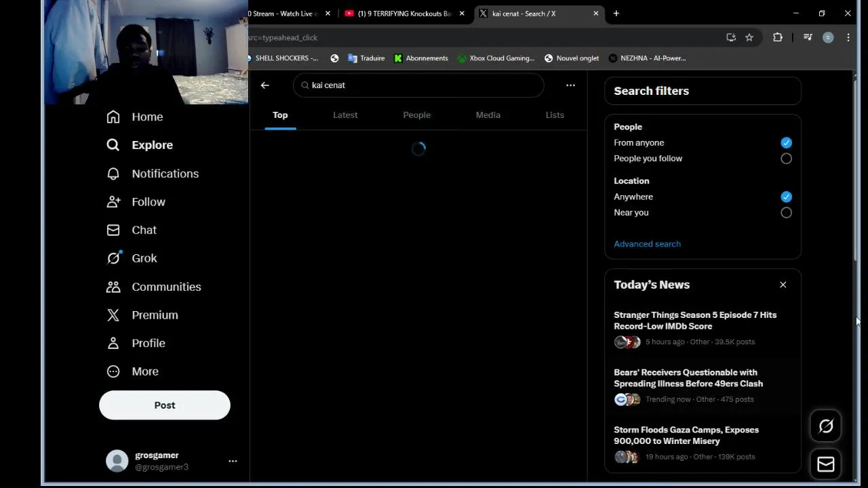This screenshot has width=868, height=488.
Task: Open a new browser tab
Action: (616, 14)
